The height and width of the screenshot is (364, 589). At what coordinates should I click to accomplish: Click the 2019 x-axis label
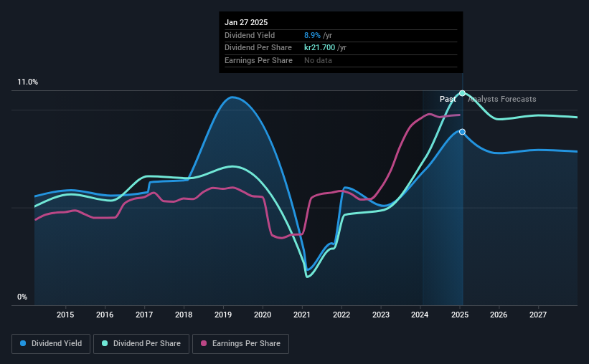(223, 315)
